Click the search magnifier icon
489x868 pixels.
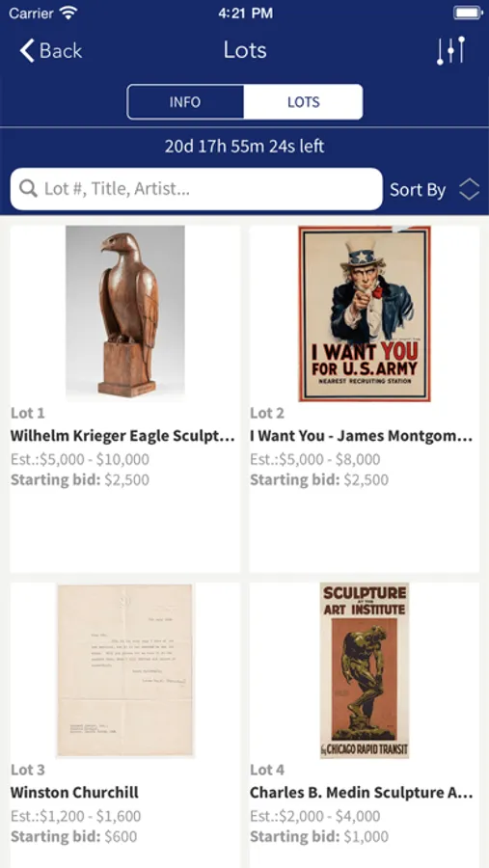pyautogui.click(x=28, y=189)
